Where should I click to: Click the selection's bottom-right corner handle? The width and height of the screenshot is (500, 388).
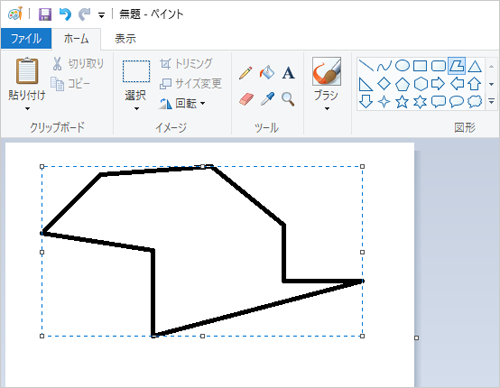362,336
